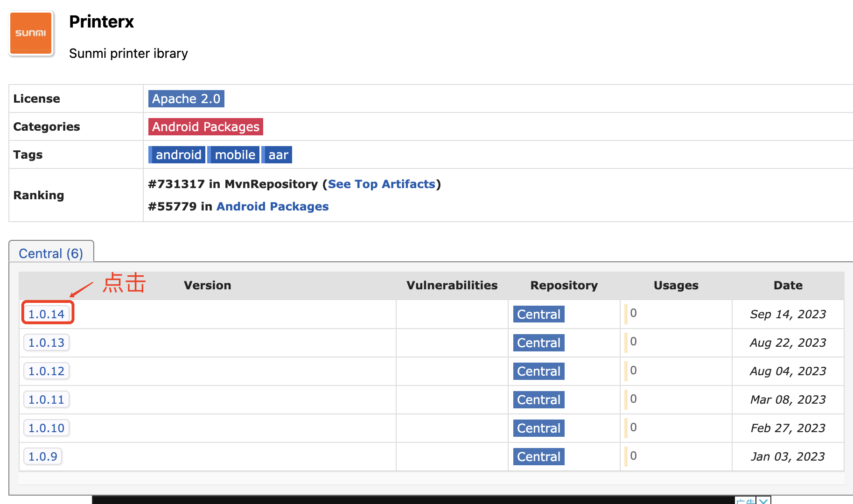Viewport: 853px width, 504px height.
Task: Open version 1.0.13
Action: (x=47, y=343)
